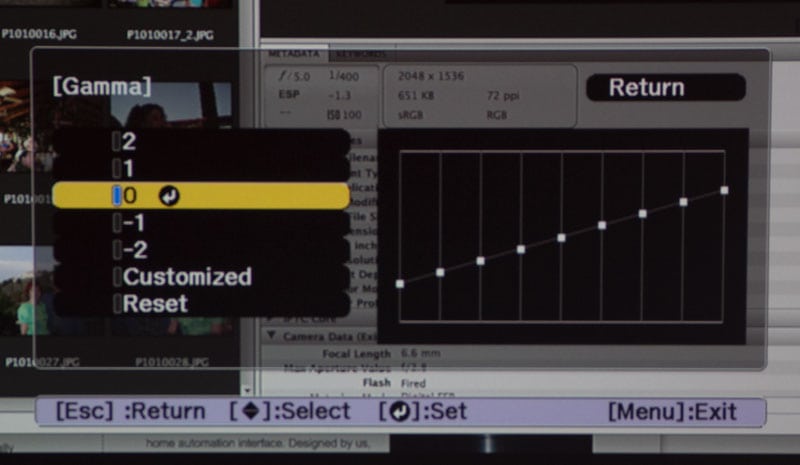Select gamma value -2

201,250
